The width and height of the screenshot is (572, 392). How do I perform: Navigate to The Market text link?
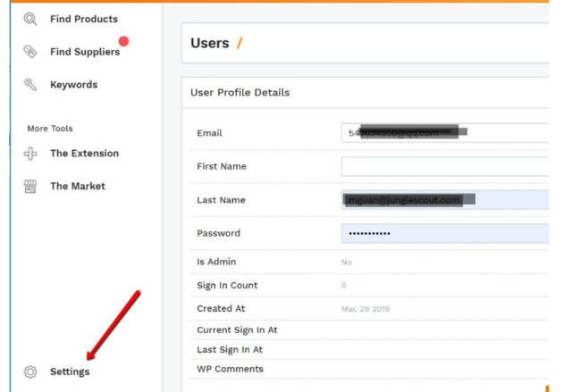coord(77,187)
